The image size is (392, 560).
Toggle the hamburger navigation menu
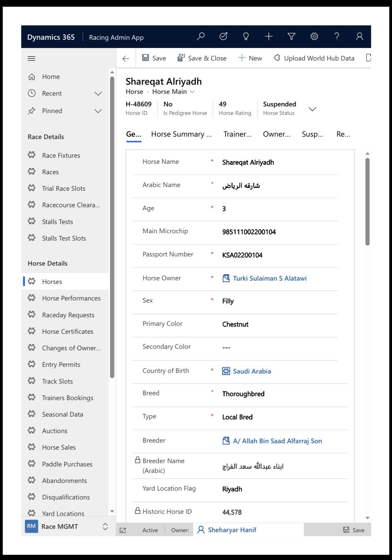[31, 58]
